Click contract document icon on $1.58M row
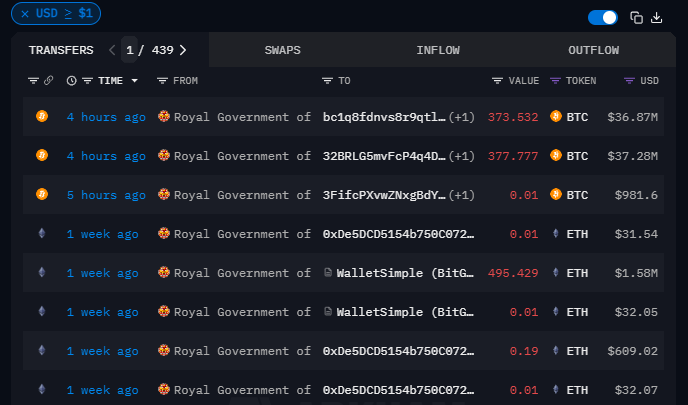Image resolution: width=688 pixels, height=405 pixels. [328, 272]
